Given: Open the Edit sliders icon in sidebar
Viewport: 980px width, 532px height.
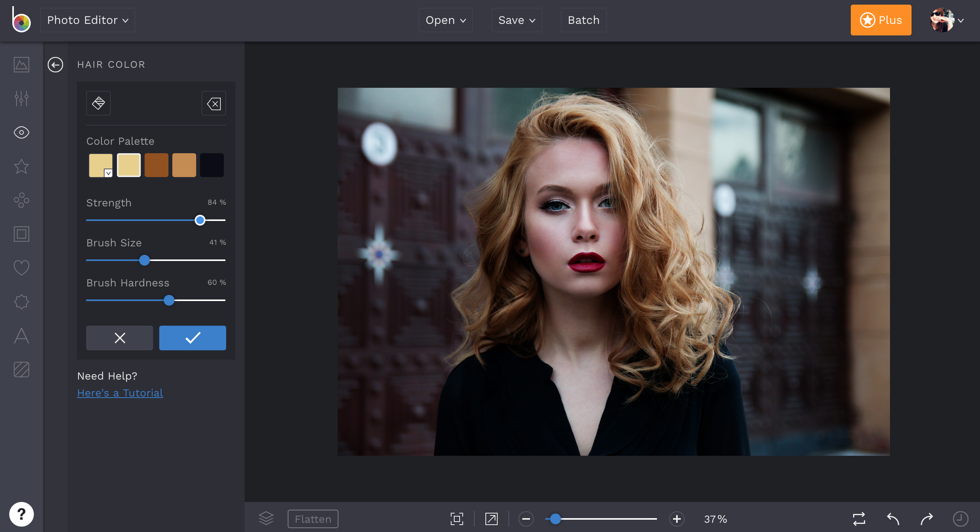Looking at the screenshot, I should (22, 99).
